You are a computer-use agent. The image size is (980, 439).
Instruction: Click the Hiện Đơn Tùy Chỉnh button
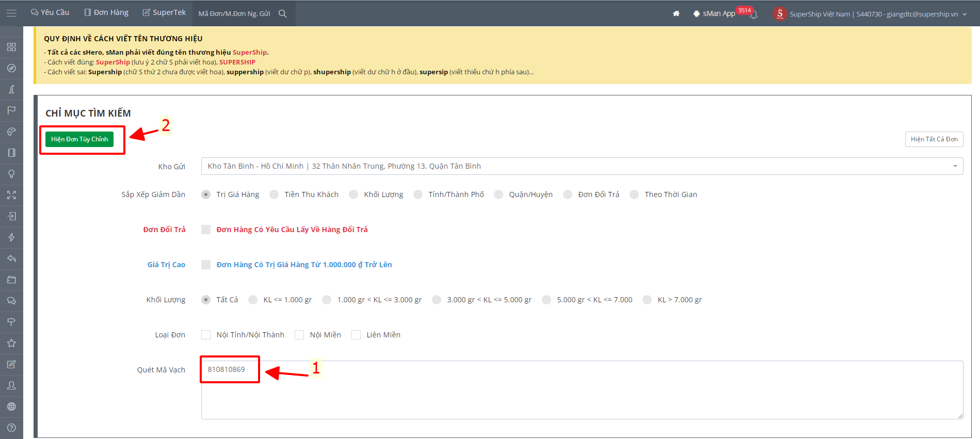[79, 139]
